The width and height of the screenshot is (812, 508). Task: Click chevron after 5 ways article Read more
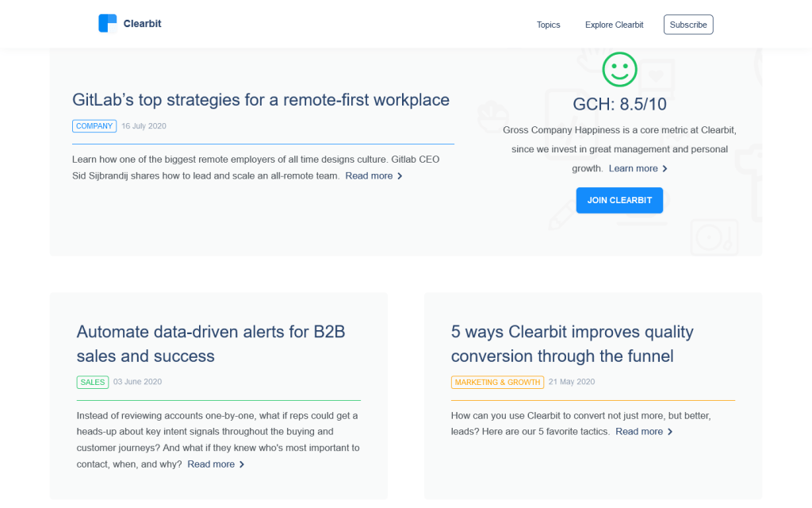tap(670, 432)
